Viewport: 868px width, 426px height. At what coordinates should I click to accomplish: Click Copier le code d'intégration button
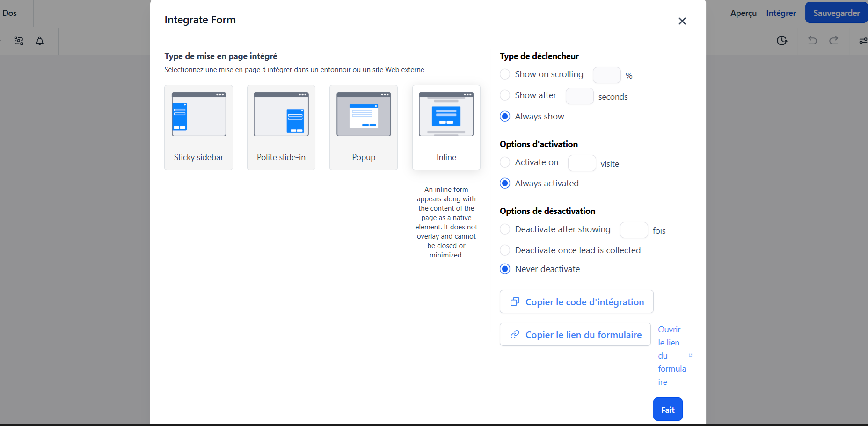(576, 302)
